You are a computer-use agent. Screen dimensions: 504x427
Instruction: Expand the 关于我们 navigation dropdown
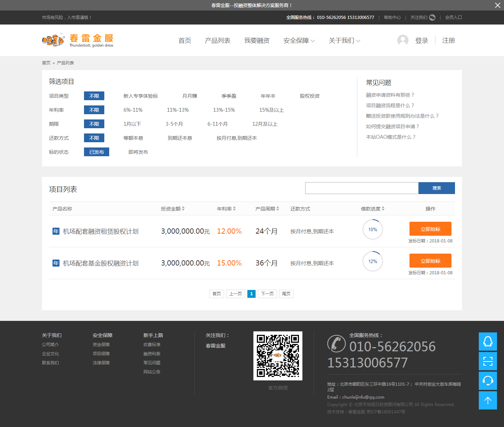[344, 41]
